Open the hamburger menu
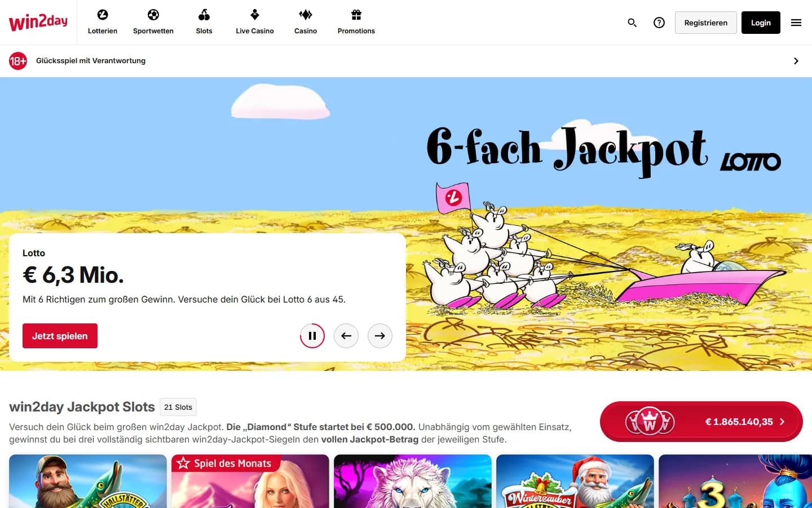This screenshot has height=508, width=812. coord(796,23)
